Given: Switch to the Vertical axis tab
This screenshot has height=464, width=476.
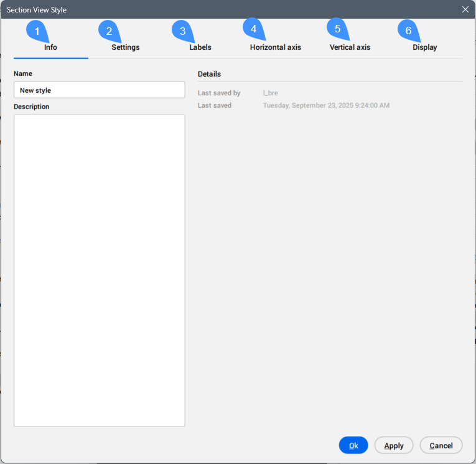Looking at the screenshot, I should tap(350, 47).
